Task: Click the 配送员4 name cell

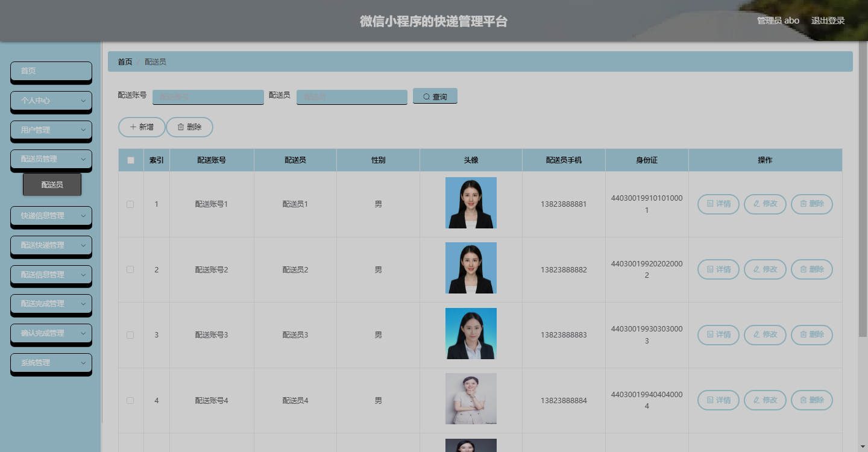Action: coord(295,400)
